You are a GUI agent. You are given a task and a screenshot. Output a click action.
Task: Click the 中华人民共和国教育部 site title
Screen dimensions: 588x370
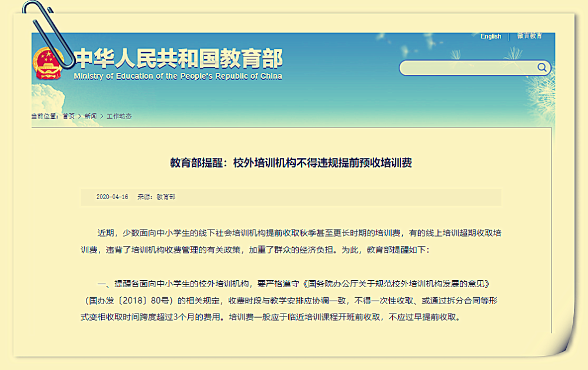(x=179, y=58)
